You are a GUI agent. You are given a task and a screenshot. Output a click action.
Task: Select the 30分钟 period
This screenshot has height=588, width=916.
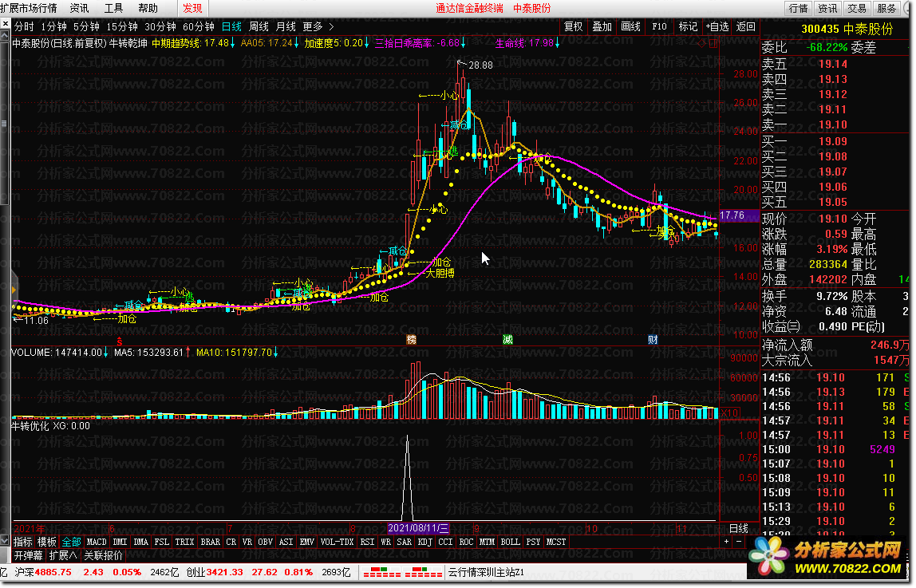160,26
